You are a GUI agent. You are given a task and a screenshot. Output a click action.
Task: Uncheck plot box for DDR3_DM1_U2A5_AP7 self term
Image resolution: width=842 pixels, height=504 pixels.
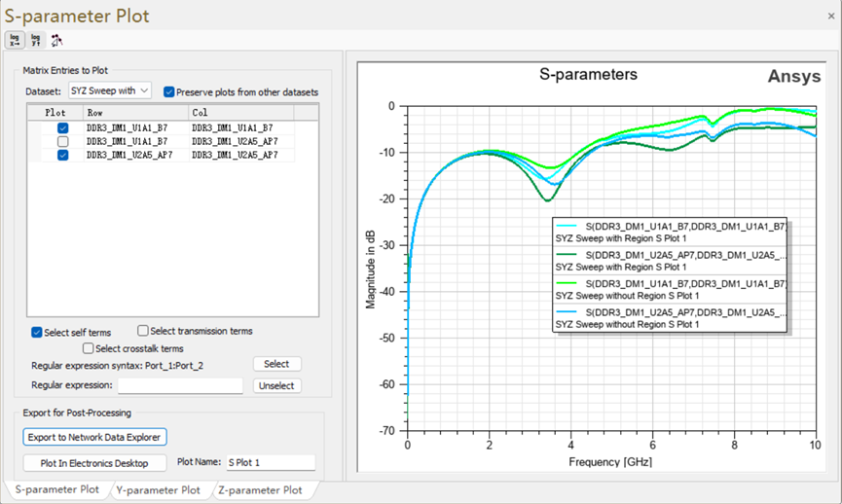[63, 155]
